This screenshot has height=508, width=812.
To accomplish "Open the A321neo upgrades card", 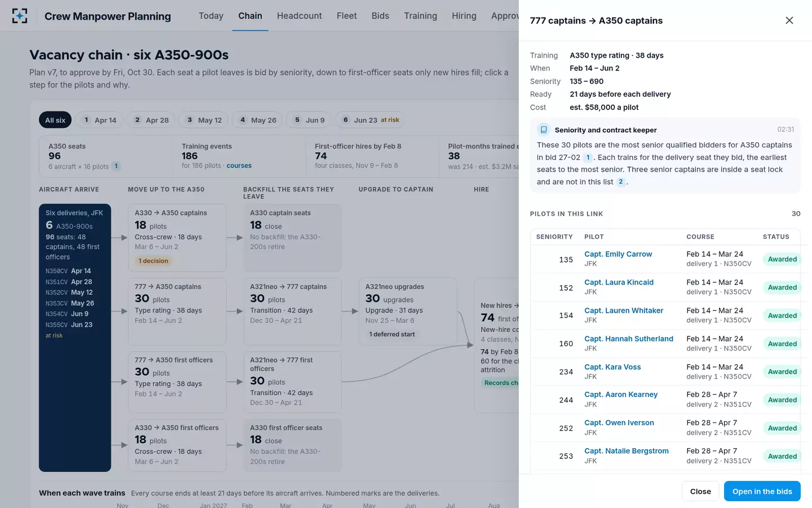I will click(x=408, y=311).
